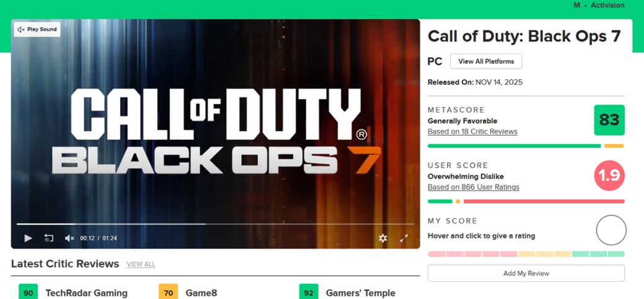Click the 00:12 / 01:24 video time
Viewport: 644px width, 299px height.
(x=98, y=238)
